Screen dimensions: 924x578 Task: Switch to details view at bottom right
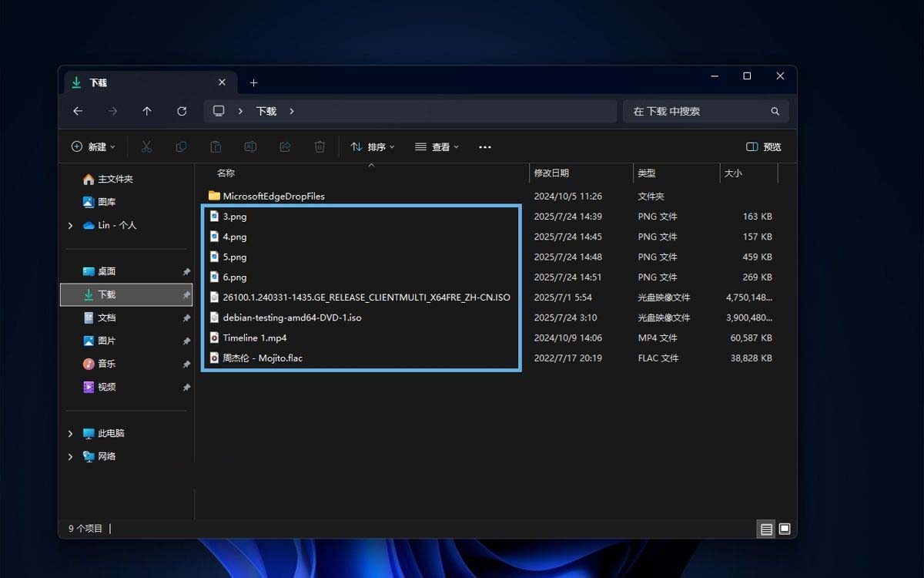pyautogui.click(x=766, y=529)
